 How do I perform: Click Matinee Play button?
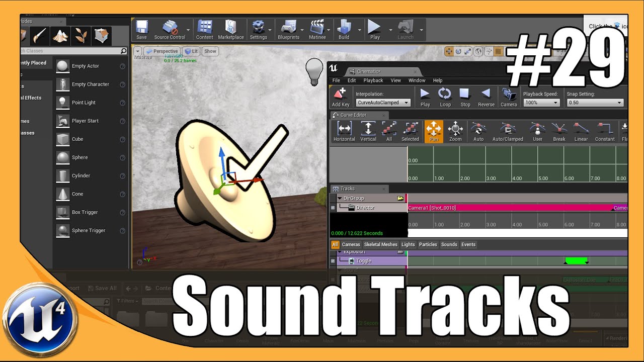[425, 98]
